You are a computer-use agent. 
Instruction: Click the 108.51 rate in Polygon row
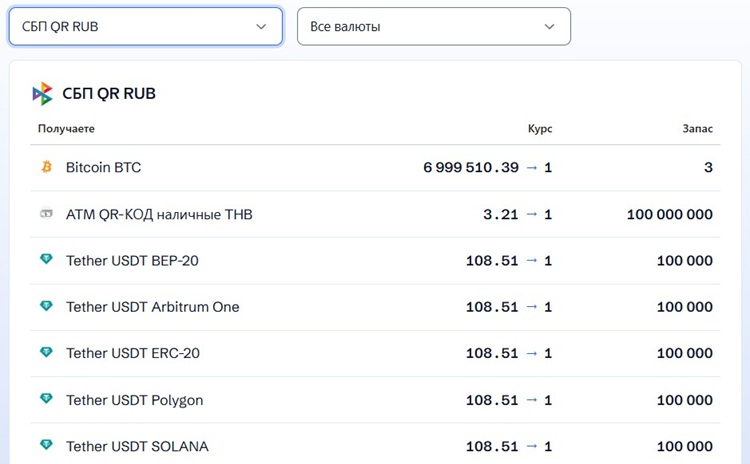tap(492, 400)
